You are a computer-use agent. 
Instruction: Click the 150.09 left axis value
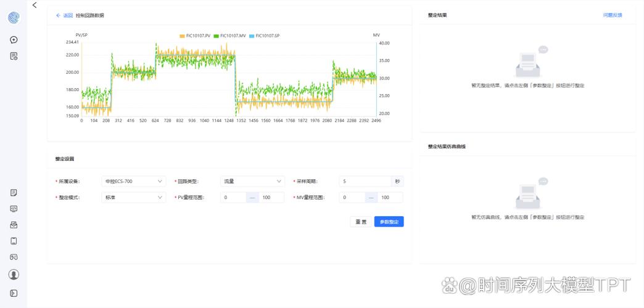(72, 116)
